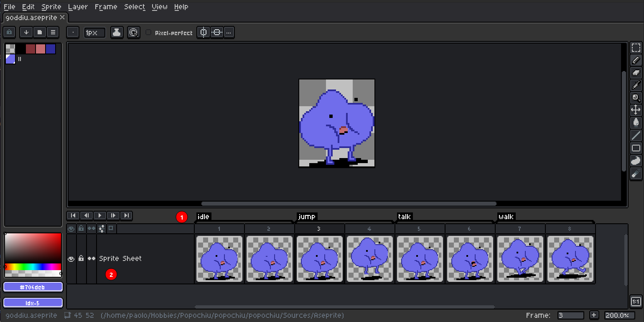
Task: Open timeline settings sliders icon
Action: [x=102, y=229]
